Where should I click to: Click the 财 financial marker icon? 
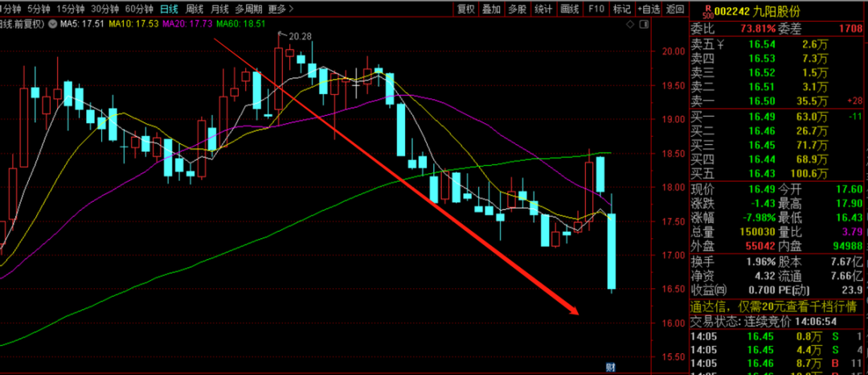coord(611,368)
